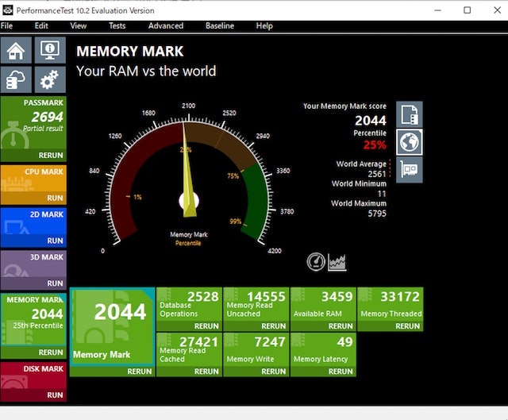Go to the Home dashboard icon
This screenshot has height=420, width=508.
(x=16, y=50)
